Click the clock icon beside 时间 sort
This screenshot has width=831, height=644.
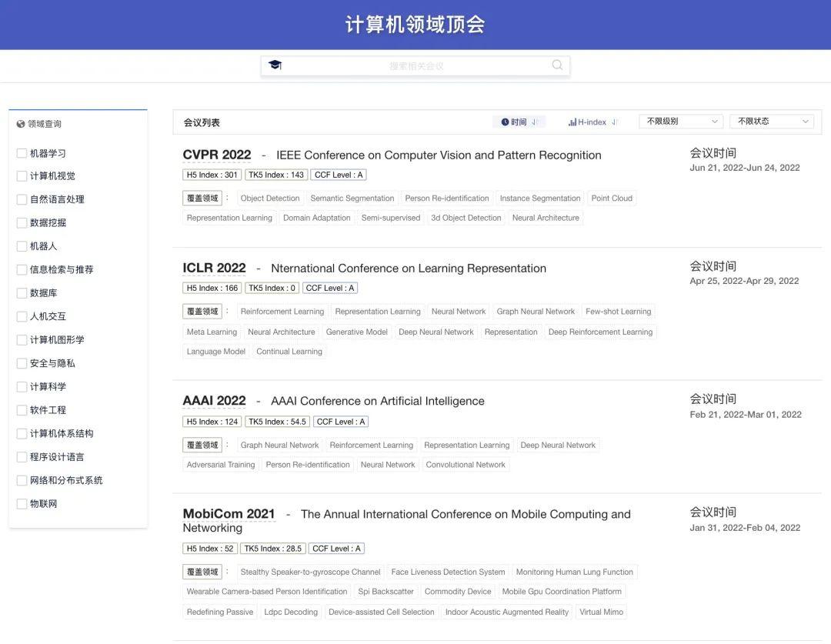click(x=504, y=121)
